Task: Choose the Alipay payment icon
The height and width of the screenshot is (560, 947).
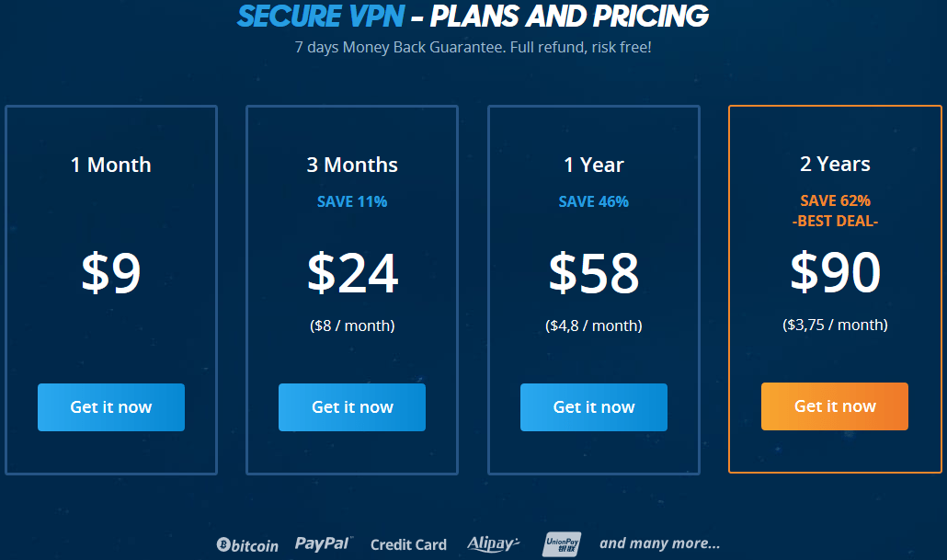Action: coord(493,543)
